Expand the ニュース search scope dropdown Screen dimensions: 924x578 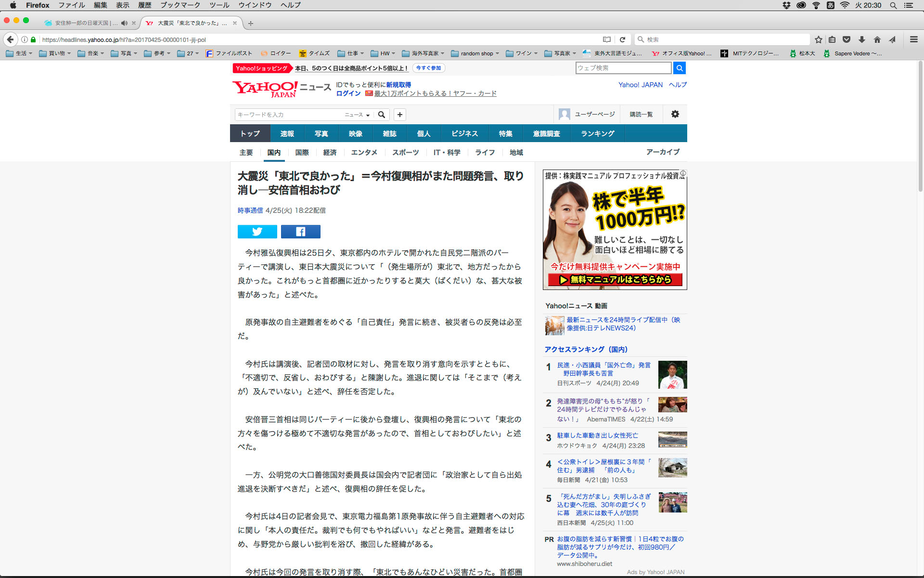[x=357, y=115]
